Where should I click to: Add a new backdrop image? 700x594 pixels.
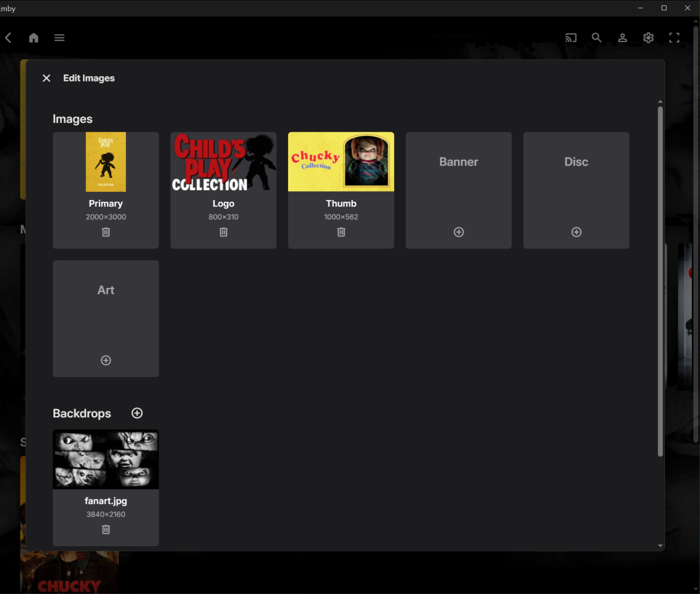pos(137,413)
